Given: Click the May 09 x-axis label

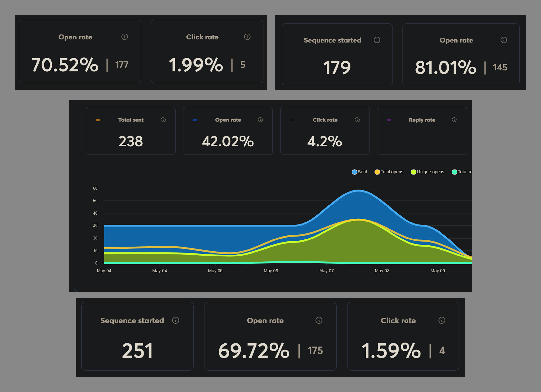Looking at the screenshot, I should point(438,271).
